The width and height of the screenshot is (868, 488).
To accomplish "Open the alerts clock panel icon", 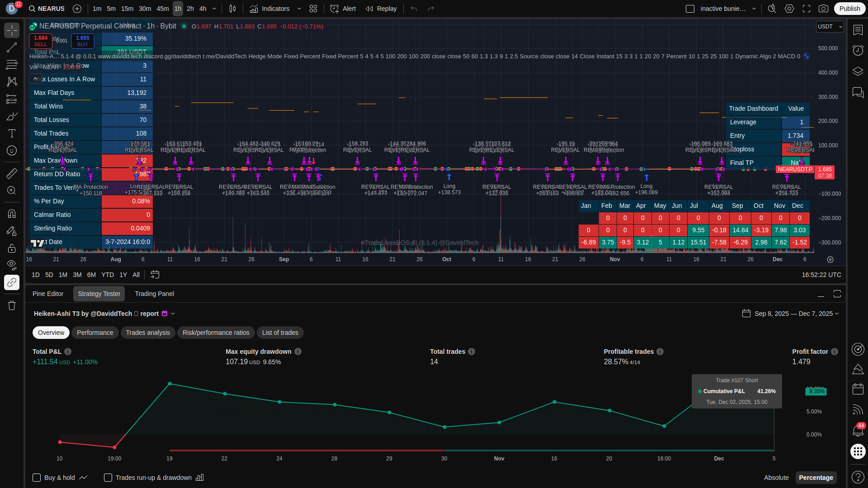I will [x=858, y=50].
